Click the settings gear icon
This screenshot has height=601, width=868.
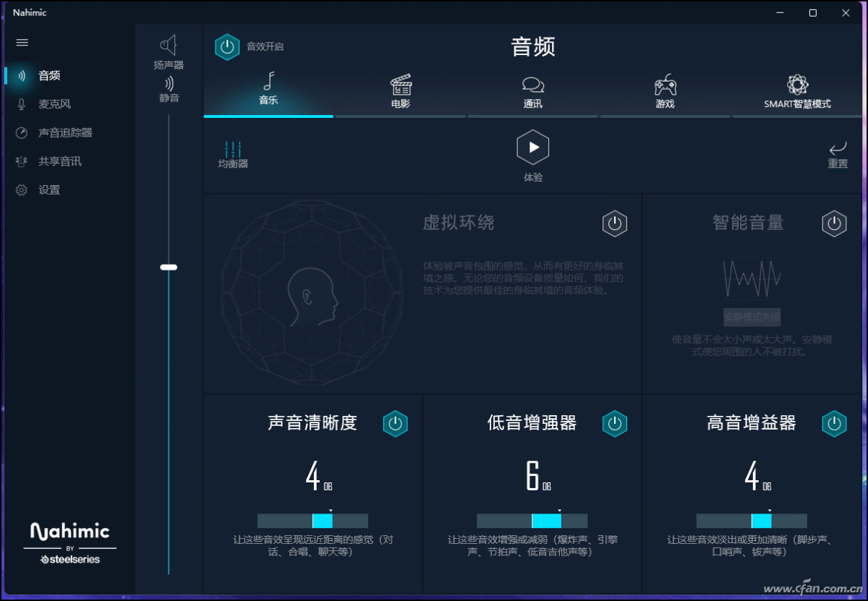22,190
